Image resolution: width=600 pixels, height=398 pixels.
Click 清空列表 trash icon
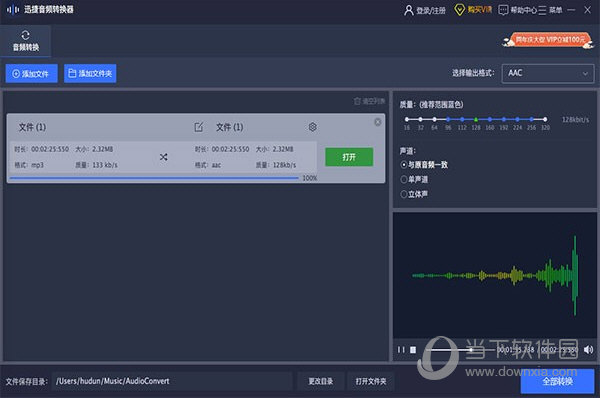[x=357, y=101]
